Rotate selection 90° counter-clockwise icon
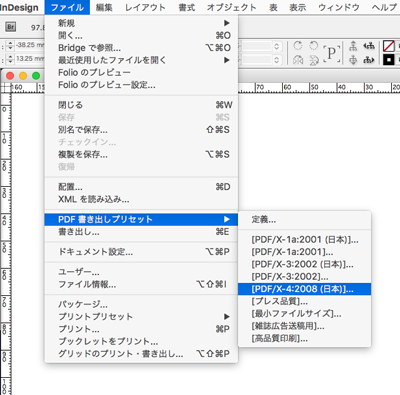Image resolution: width=400 pixels, height=395 pixels. tap(314, 46)
